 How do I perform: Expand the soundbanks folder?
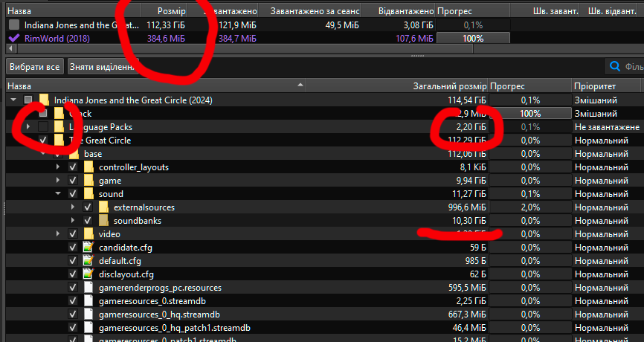73,221
